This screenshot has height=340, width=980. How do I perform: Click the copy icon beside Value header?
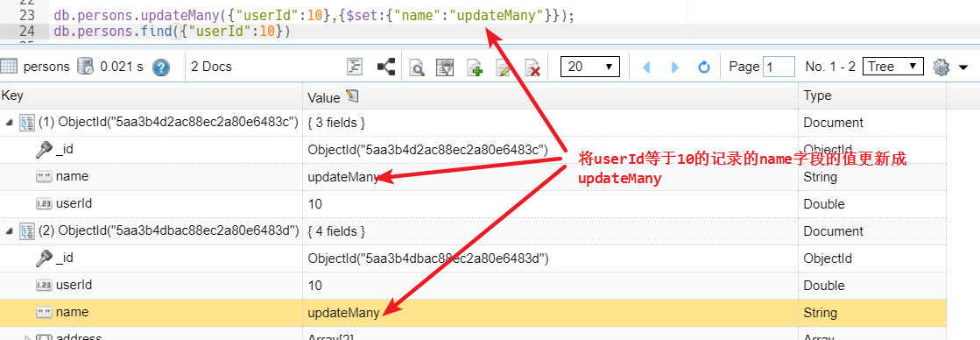(x=352, y=96)
